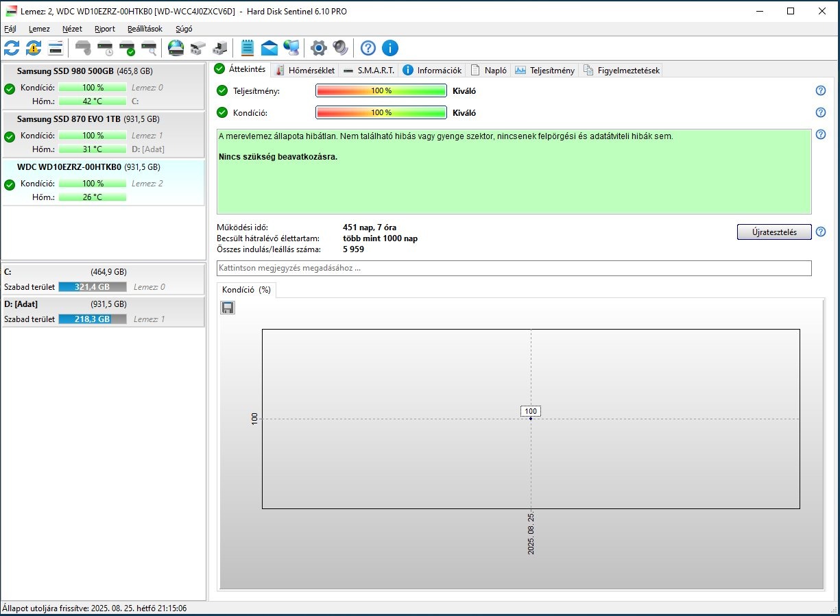Select the D: [Adat] partition entry

[x=103, y=312]
